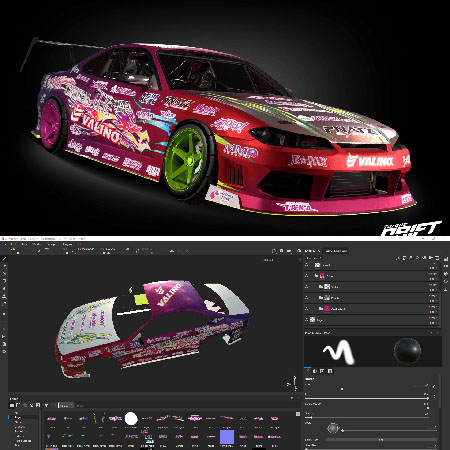
Task: Select the Eraser tool below the Paint tool
Action: tap(4, 266)
